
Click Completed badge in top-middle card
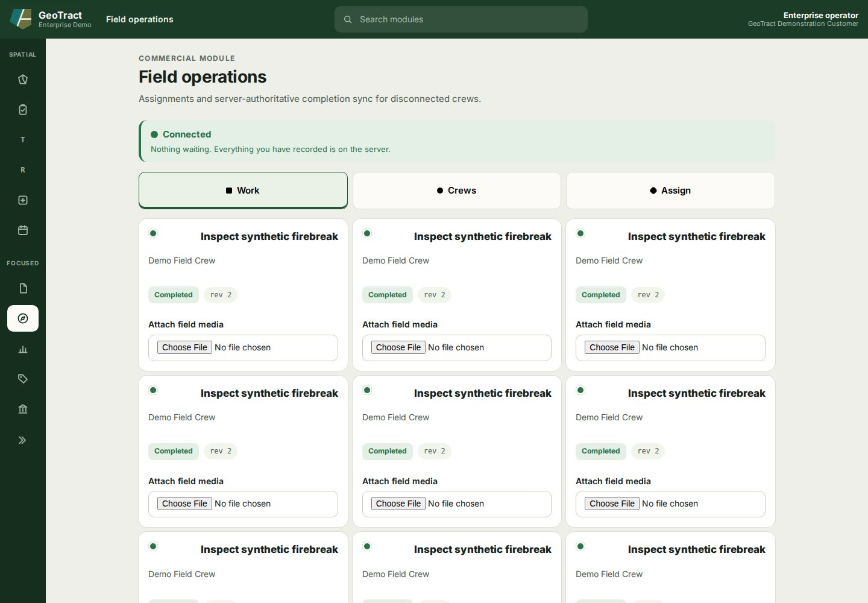(x=388, y=295)
